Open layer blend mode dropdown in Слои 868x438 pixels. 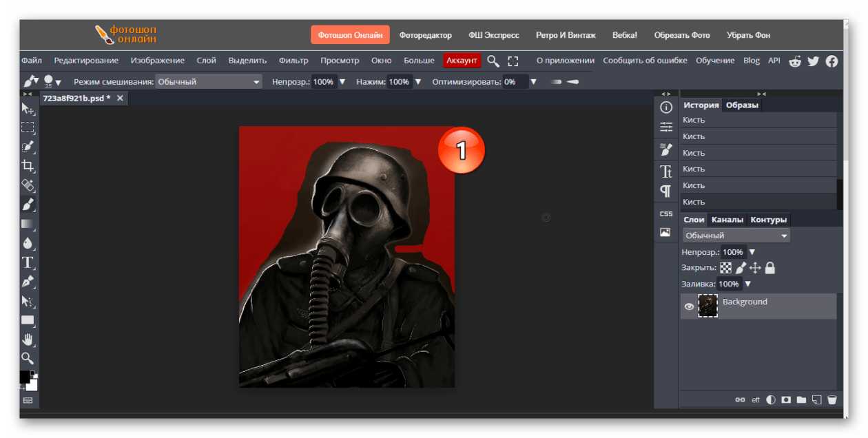[x=736, y=236]
